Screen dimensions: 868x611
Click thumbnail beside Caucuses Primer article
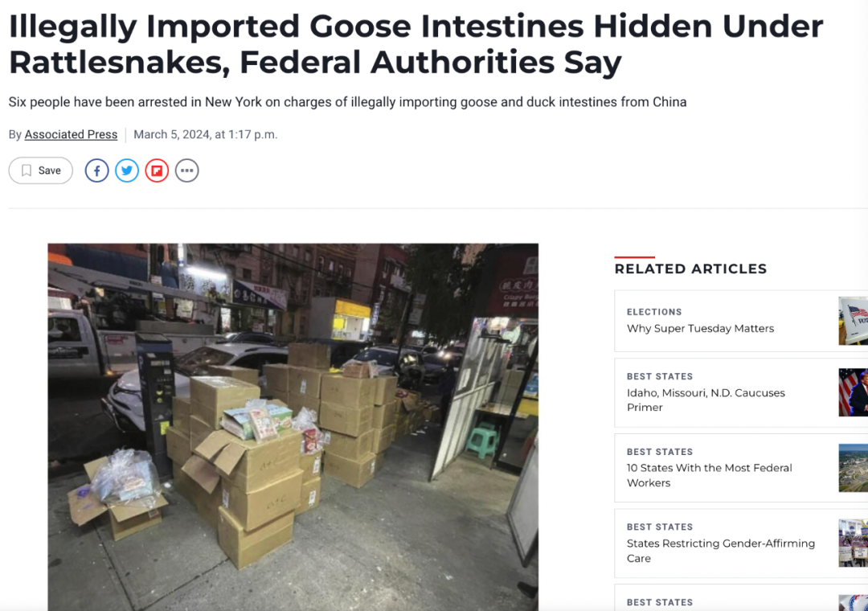853,392
